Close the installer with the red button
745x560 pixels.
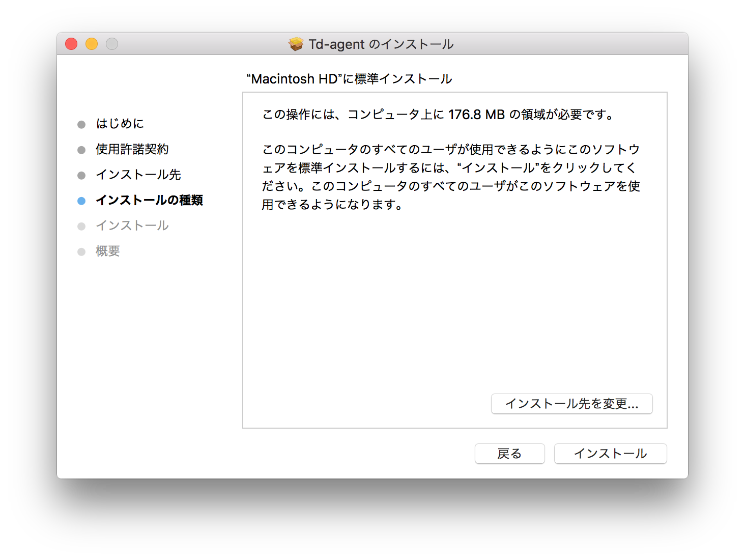click(x=71, y=44)
